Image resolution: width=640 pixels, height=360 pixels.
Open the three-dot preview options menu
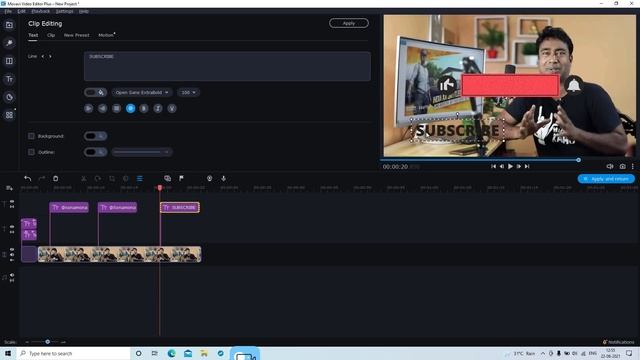(633, 167)
